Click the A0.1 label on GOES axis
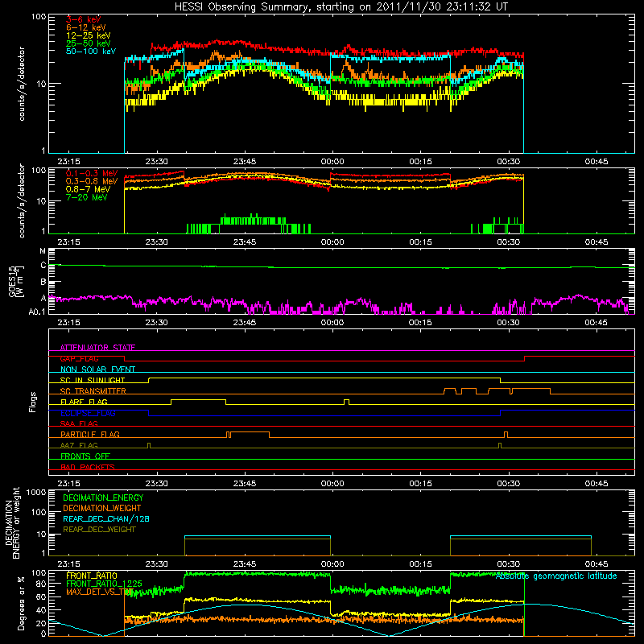Viewport: 644px width, 644px height. click(x=36, y=312)
